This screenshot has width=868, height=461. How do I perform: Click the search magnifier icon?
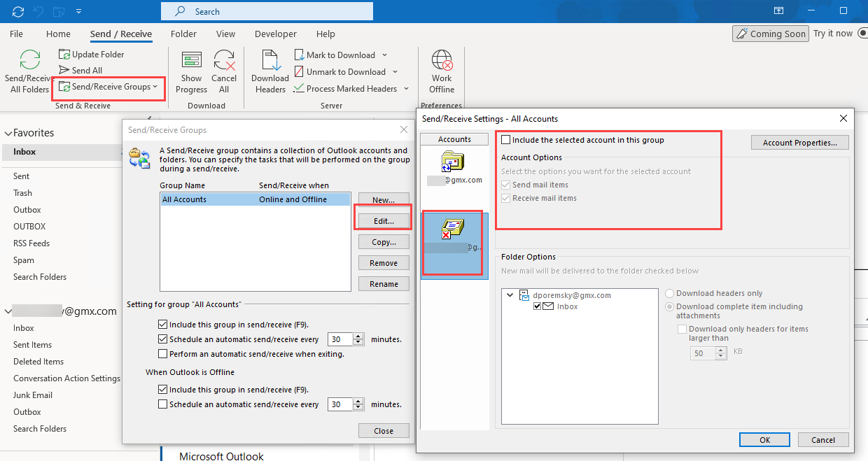[x=181, y=11]
